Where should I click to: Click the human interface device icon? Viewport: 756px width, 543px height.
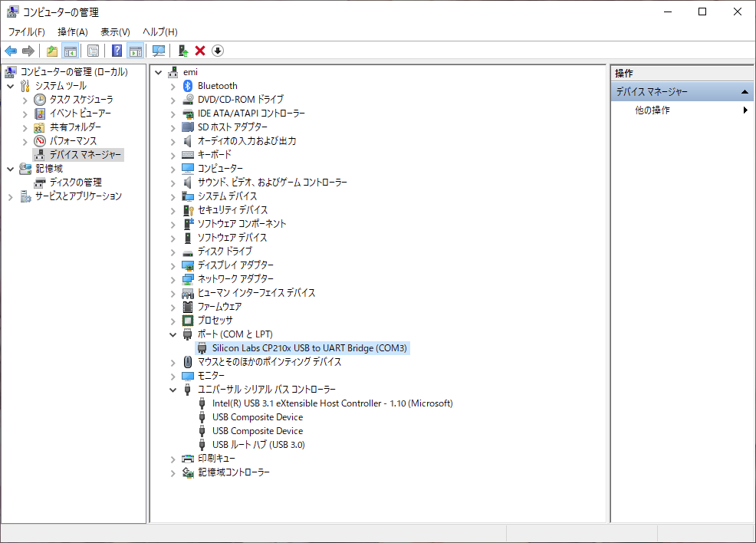pos(188,293)
